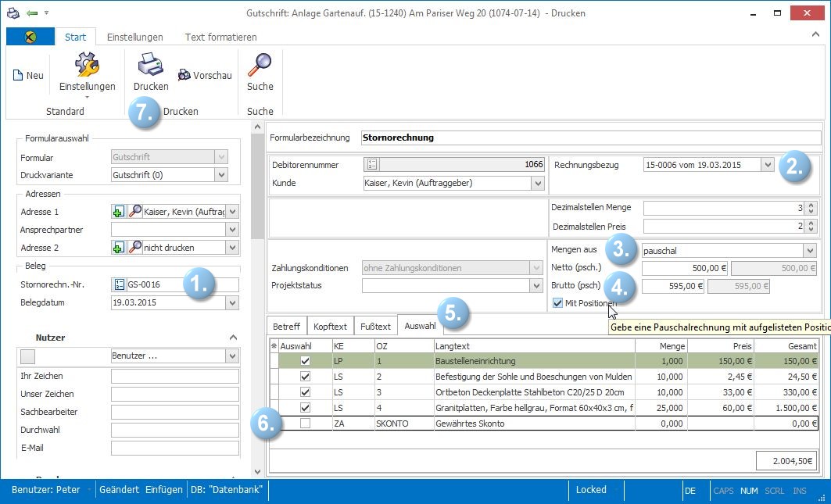Open the Kopftext tab
The height and width of the screenshot is (504, 831).
pos(330,327)
